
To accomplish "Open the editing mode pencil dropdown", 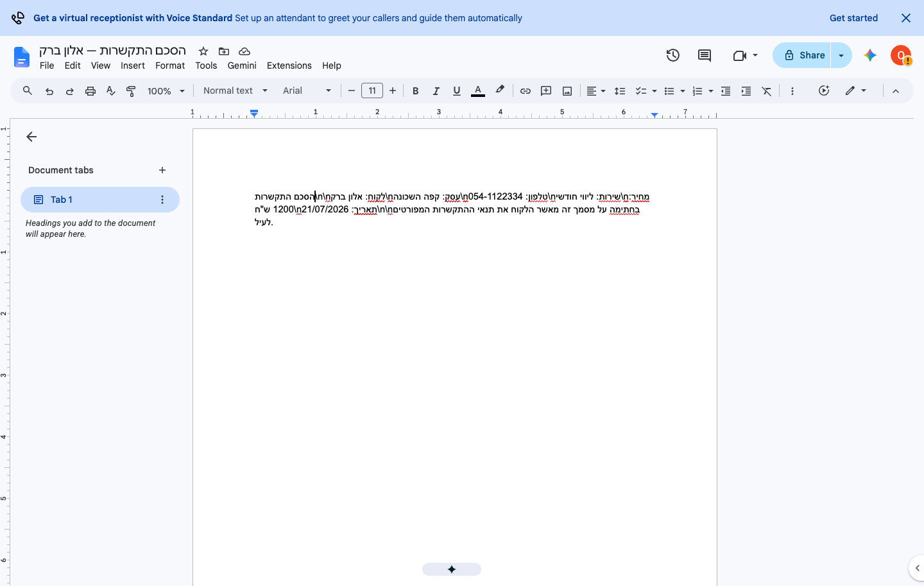I will [856, 91].
